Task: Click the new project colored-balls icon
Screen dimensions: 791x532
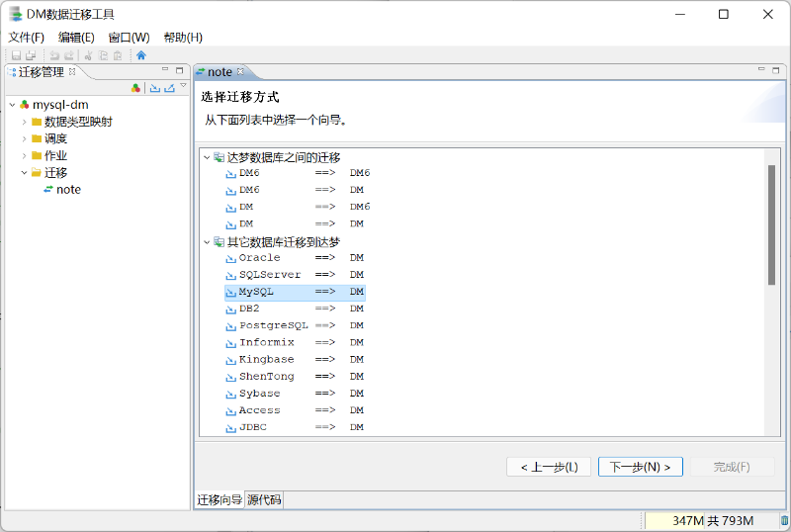Action: point(135,88)
